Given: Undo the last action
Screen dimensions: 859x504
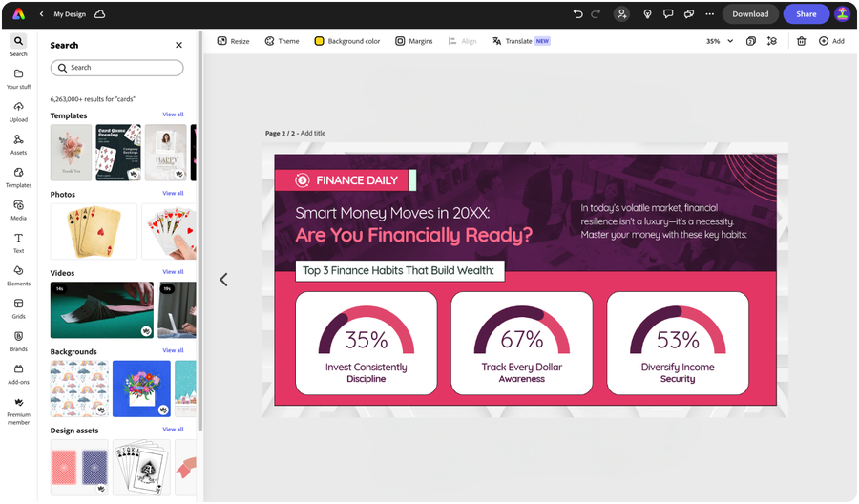Looking at the screenshot, I should point(578,14).
